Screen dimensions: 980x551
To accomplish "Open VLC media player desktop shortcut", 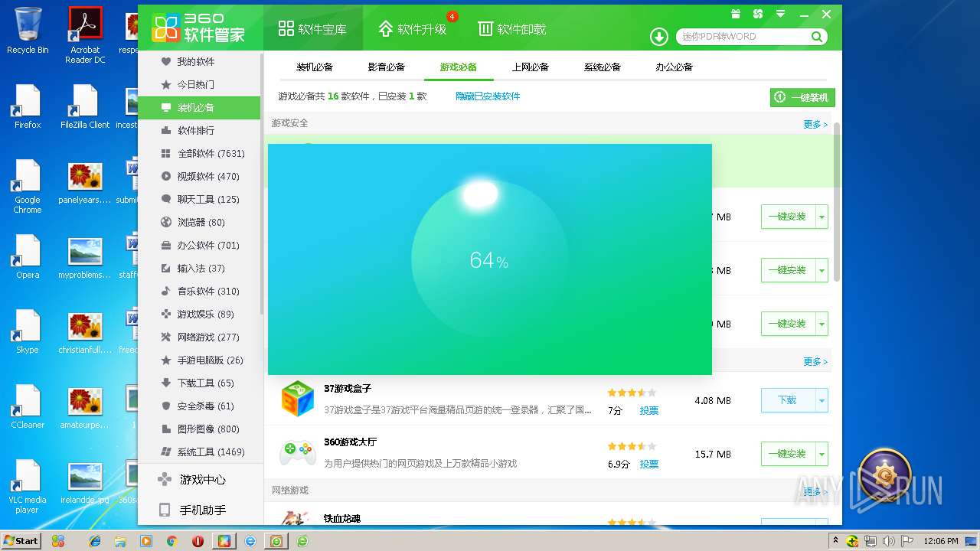I will 28,487.
